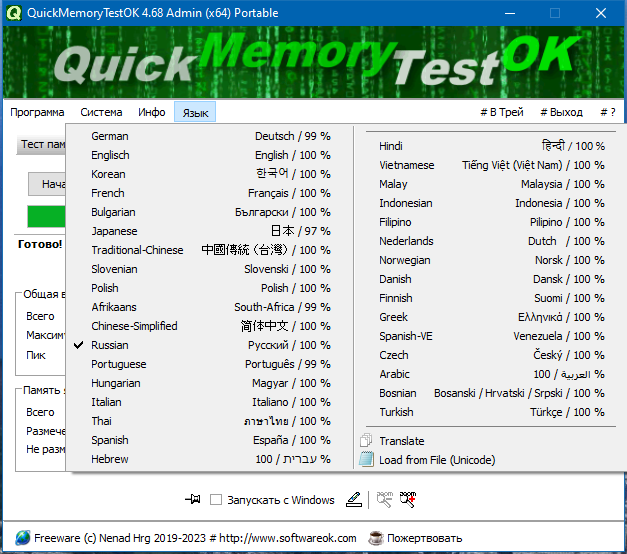
Task: Select Portuguese language
Action: (x=210, y=364)
